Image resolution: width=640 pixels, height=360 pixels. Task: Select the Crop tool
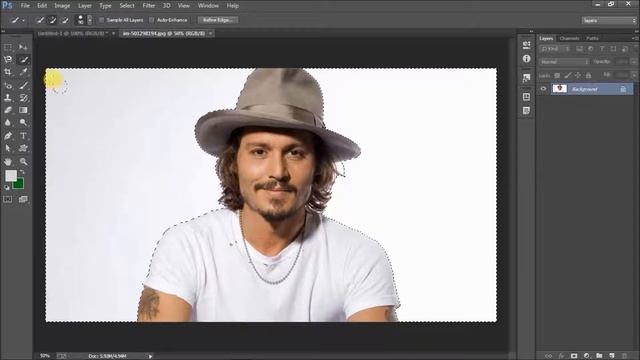pos(8,72)
